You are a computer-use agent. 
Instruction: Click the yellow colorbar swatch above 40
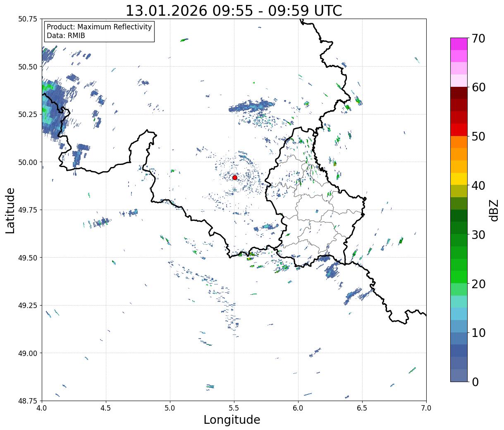[459, 179]
